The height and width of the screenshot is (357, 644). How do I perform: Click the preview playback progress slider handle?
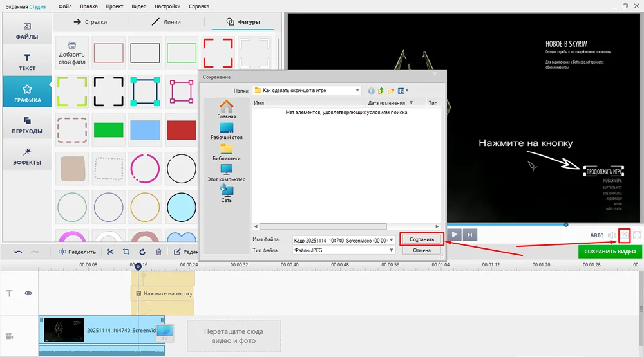pos(566,224)
